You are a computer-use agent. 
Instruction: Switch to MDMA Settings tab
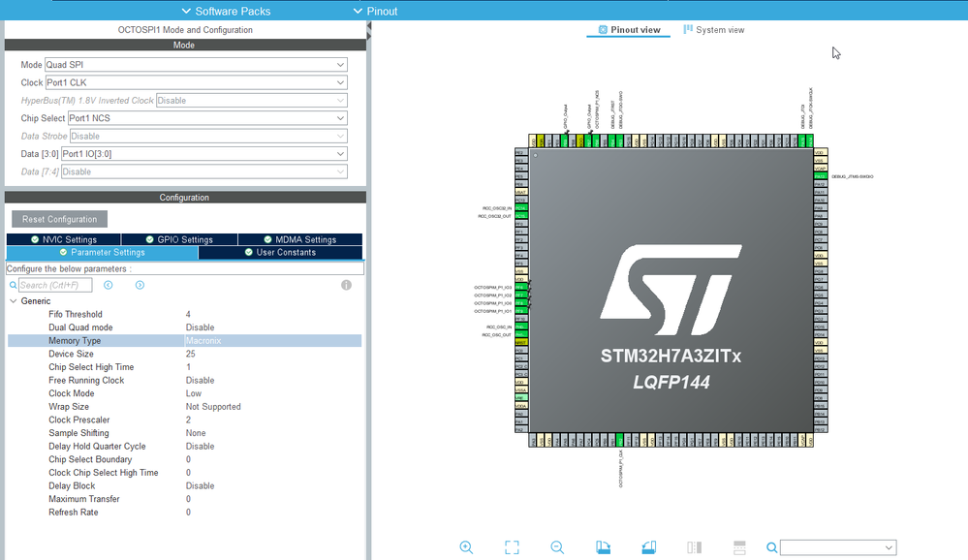click(x=300, y=239)
